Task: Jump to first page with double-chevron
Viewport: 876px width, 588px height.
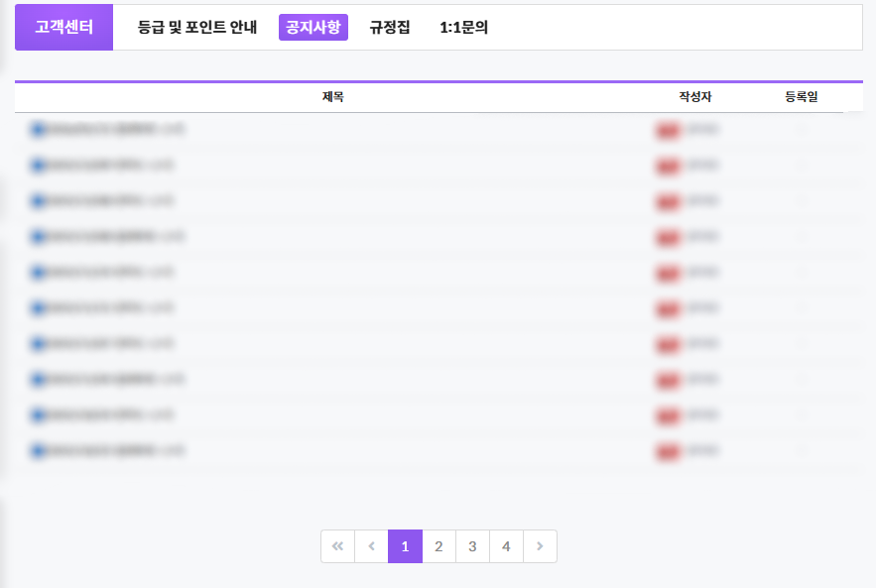Action: pos(337,546)
